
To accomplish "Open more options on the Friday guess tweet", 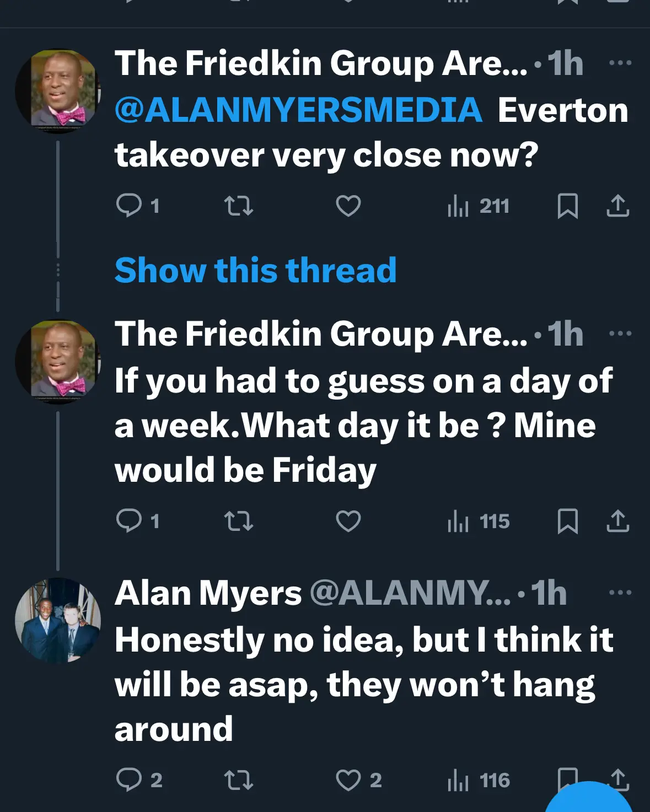I will [620, 334].
